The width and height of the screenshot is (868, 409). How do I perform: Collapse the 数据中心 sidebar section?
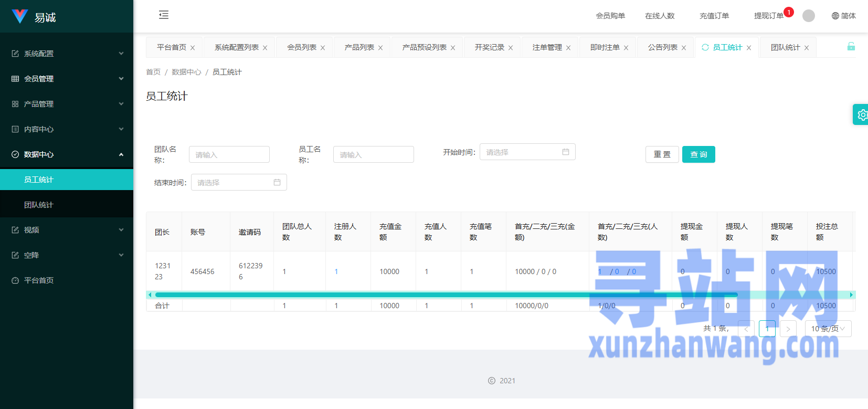67,154
